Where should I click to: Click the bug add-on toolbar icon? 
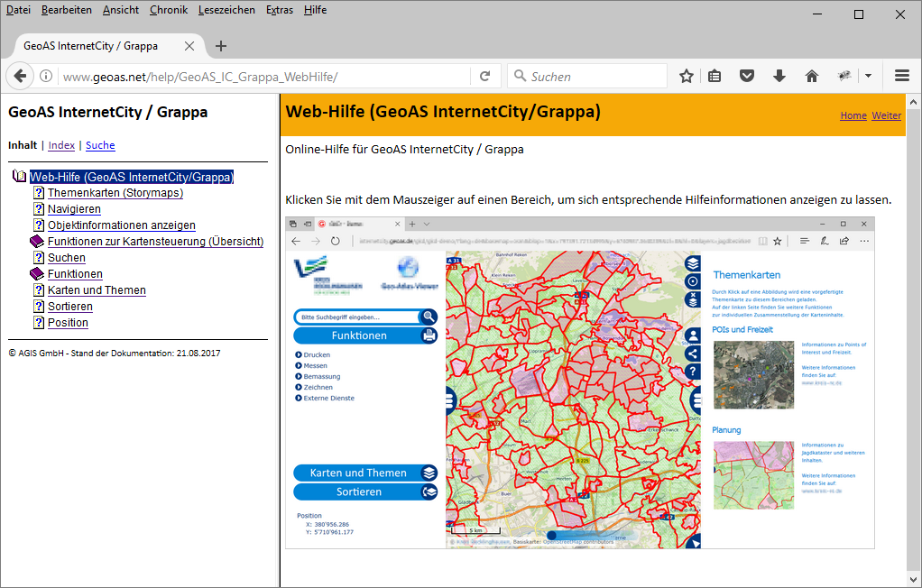(844, 76)
